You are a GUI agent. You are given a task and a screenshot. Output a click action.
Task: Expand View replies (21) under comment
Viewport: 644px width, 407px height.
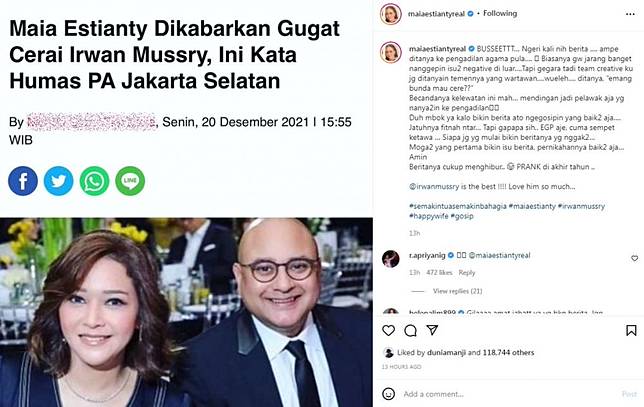(x=458, y=291)
